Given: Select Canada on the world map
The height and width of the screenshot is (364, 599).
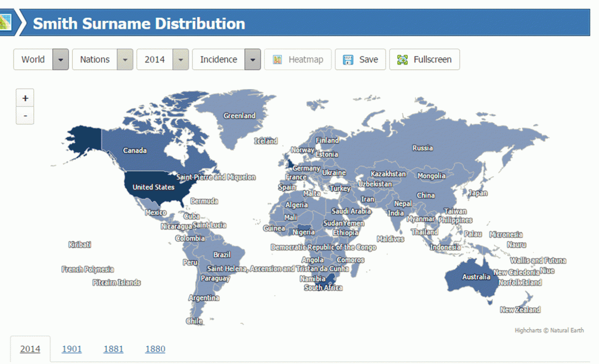Looking at the screenshot, I should point(135,150).
